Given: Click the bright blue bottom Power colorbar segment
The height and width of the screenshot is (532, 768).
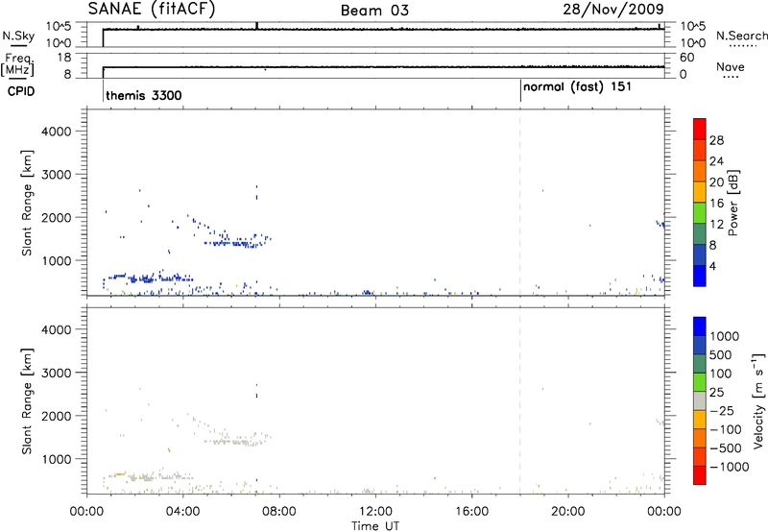Looking at the screenshot, I should pos(700,276).
